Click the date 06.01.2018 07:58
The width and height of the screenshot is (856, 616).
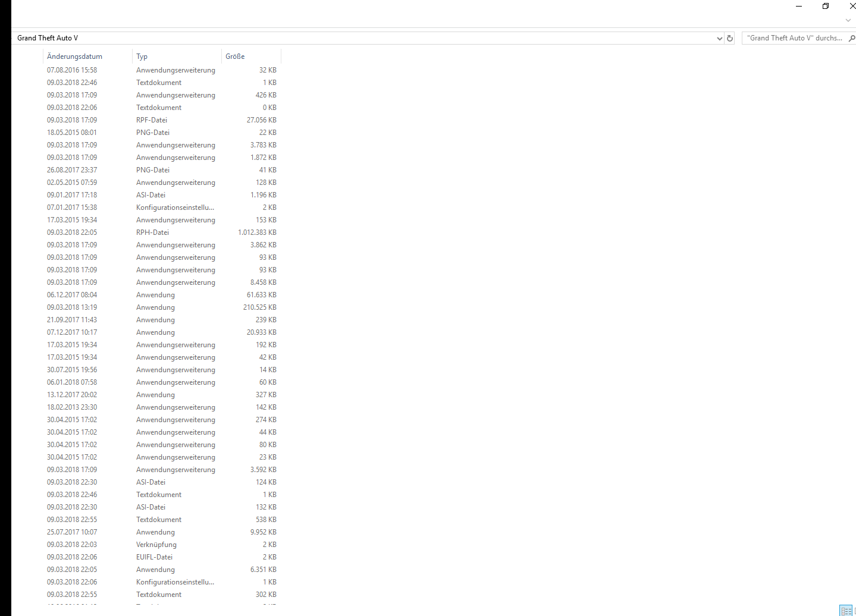72,382
